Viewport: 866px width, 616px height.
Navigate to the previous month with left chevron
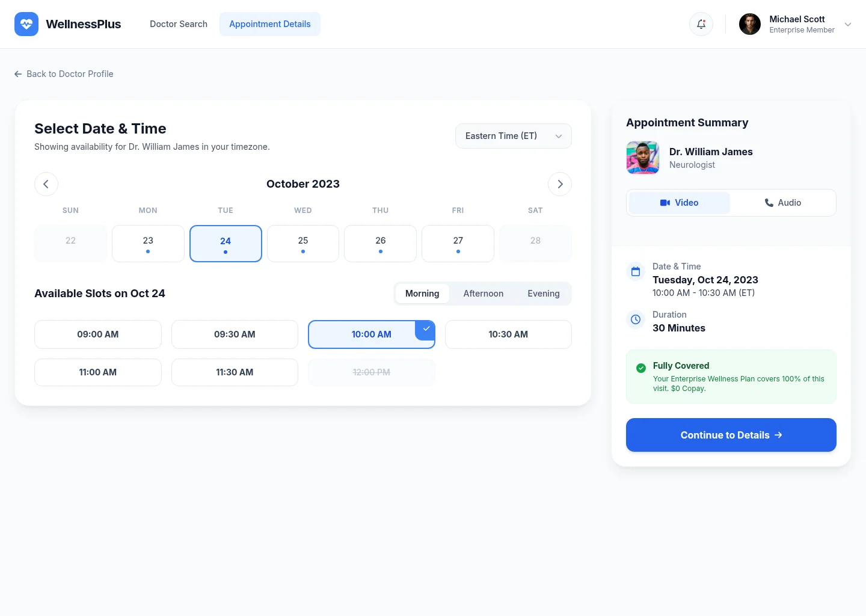46,184
